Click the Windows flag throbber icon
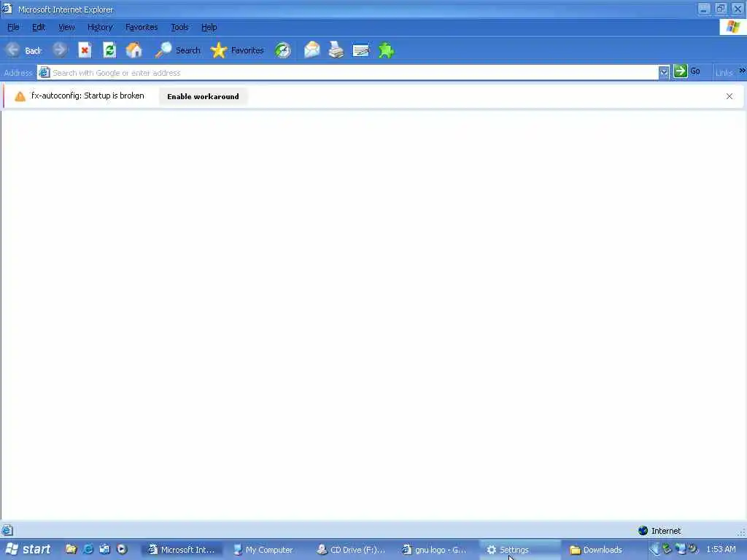 coord(732,27)
